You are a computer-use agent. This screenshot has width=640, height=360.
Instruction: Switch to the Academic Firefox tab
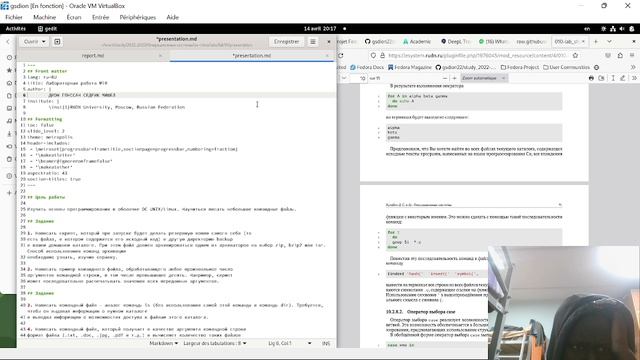417,42
